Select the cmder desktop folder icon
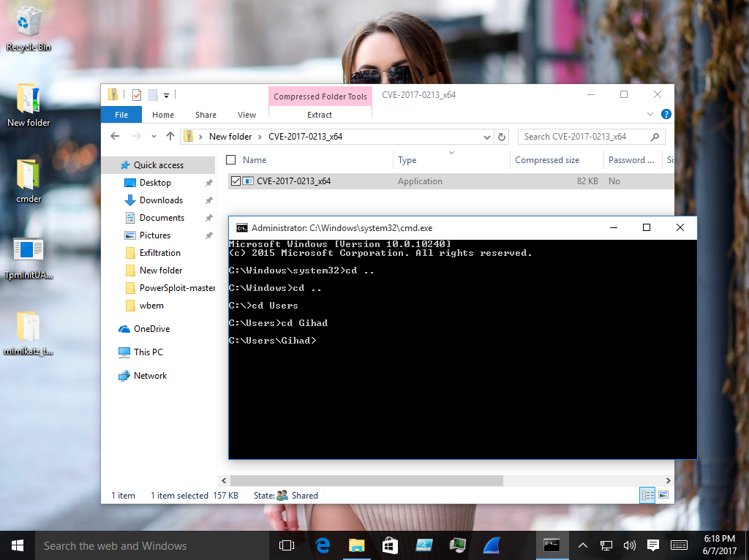The image size is (749, 560). click(x=29, y=181)
